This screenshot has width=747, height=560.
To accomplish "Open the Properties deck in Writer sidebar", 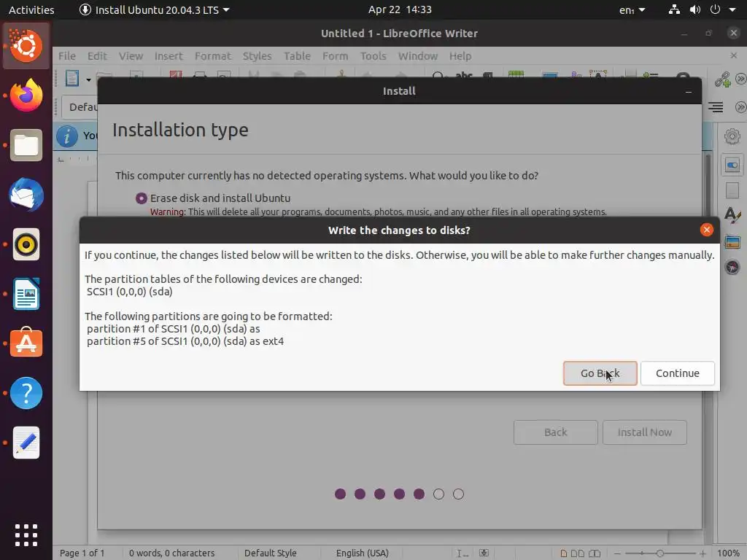I will pyautogui.click(x=732, y=166).
